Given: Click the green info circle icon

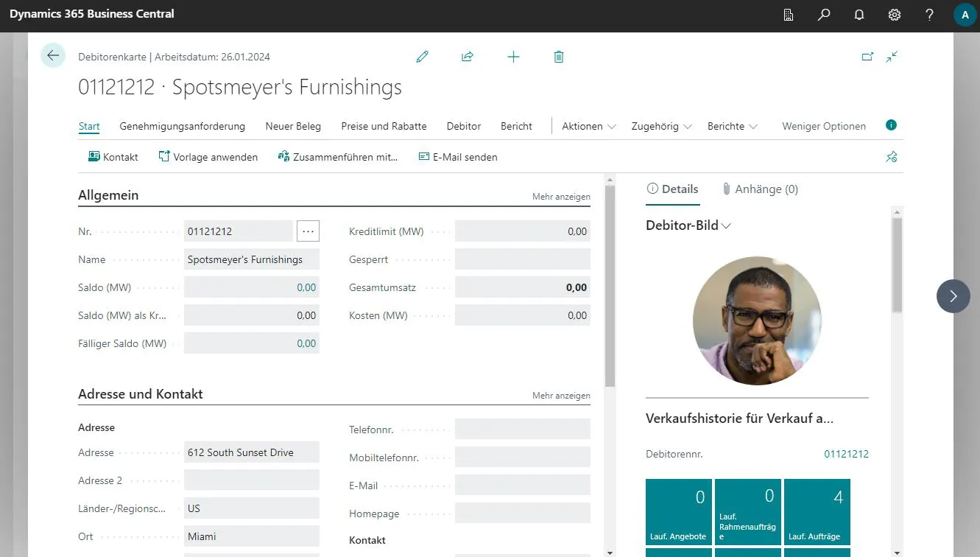Looking at the screenshot, I should [x=891, y=125].
